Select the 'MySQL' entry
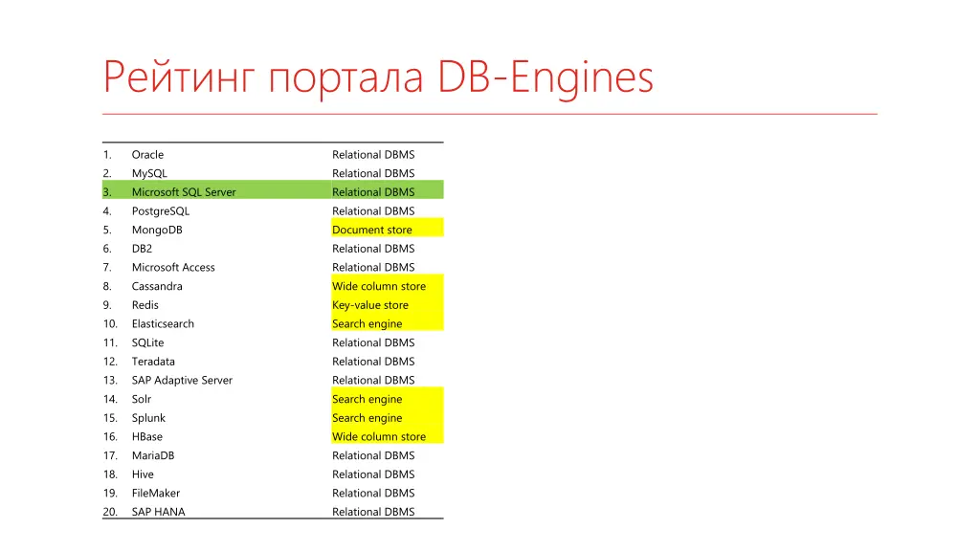The image size is (980, 551). 149,174
